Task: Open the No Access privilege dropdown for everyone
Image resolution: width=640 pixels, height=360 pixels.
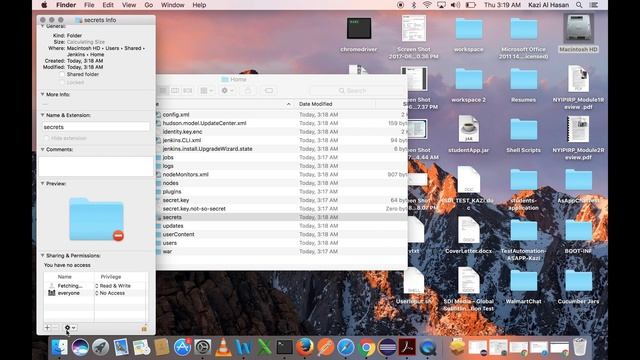Action: click(110, 293)
